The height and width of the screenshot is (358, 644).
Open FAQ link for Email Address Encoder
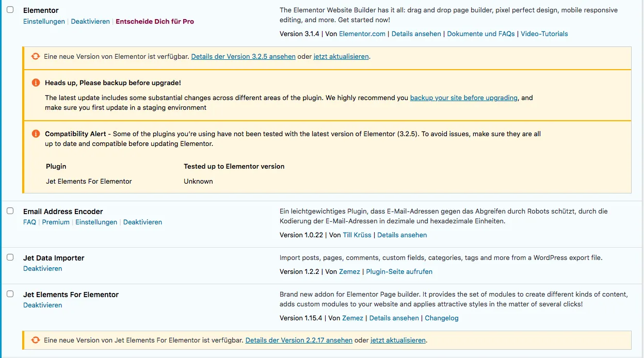(x=30, y=222)
